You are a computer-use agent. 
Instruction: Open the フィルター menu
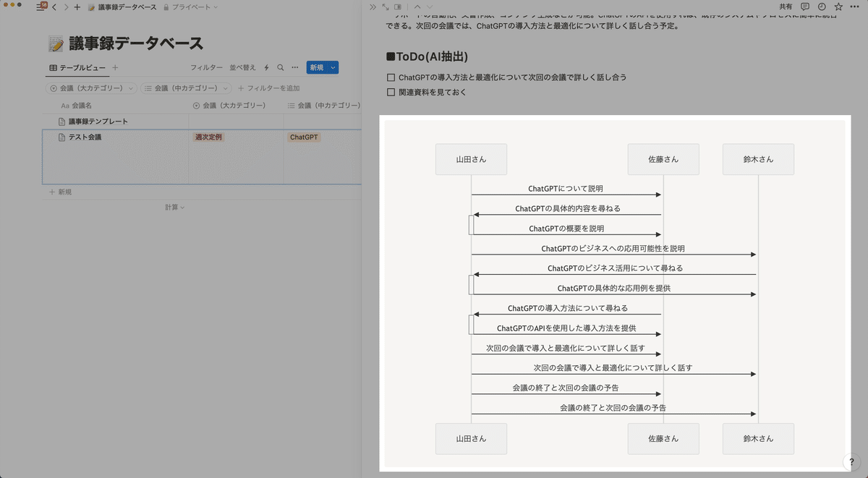(x=206, y=67)
